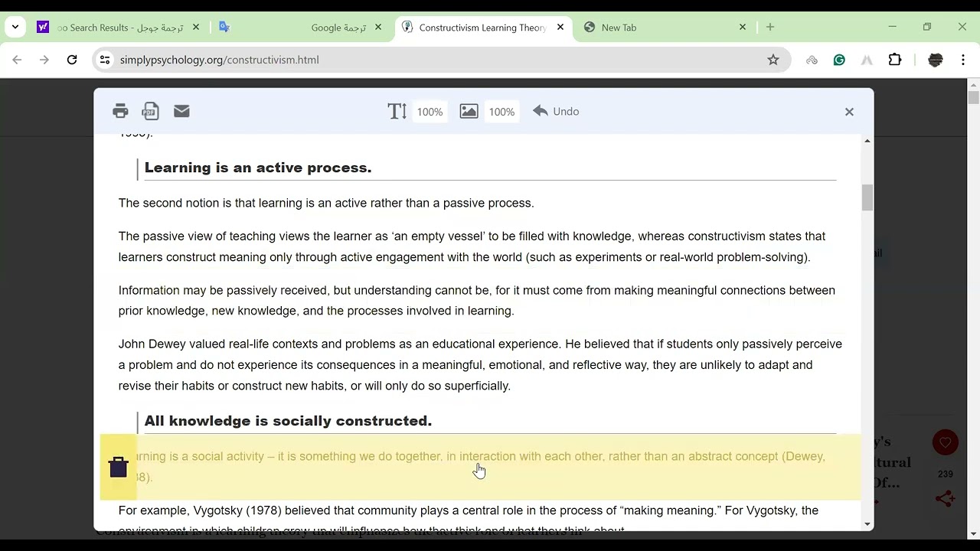Click the email envelope icon
980x551 pixels.
click(181, 112)
